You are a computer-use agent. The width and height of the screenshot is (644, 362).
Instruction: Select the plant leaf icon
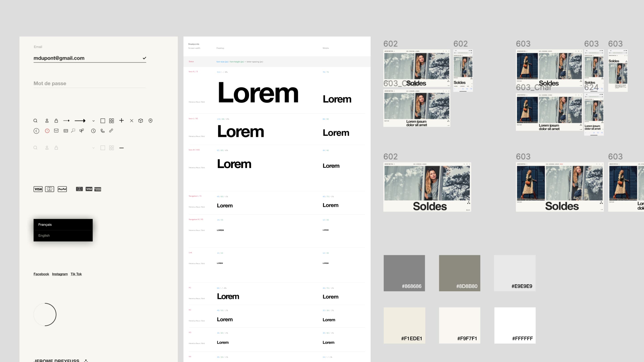pyautogui.click(x=82, y=130)
